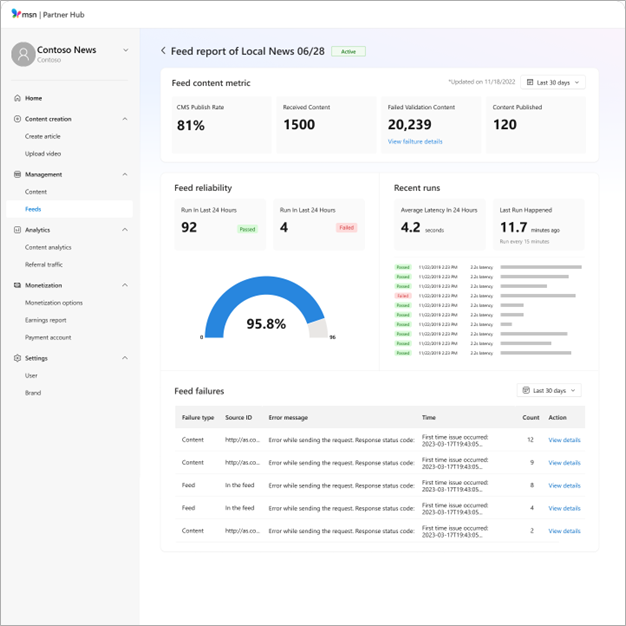
Task: Click the Contoso News profile avatar
Action: point(23,54)
